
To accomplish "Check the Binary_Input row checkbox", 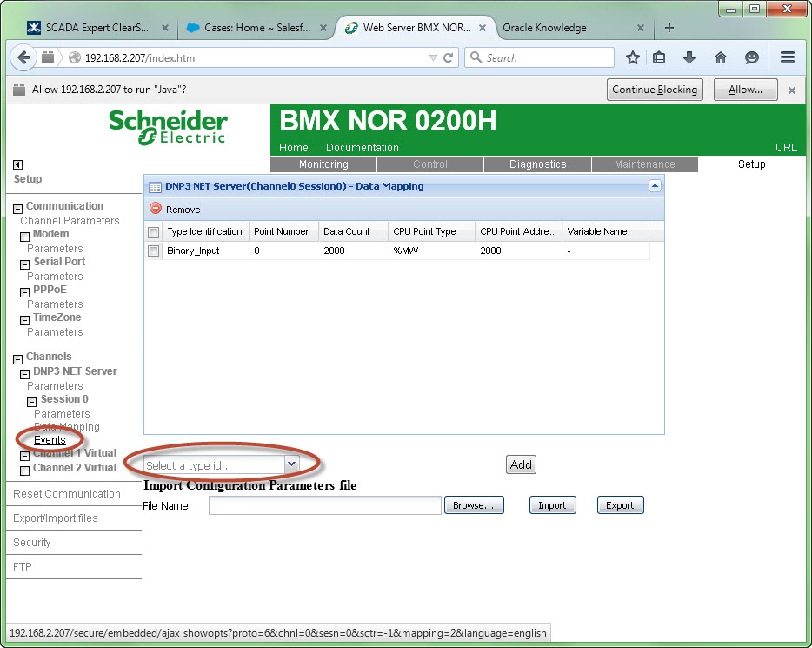I will click(x=153, y=251).
